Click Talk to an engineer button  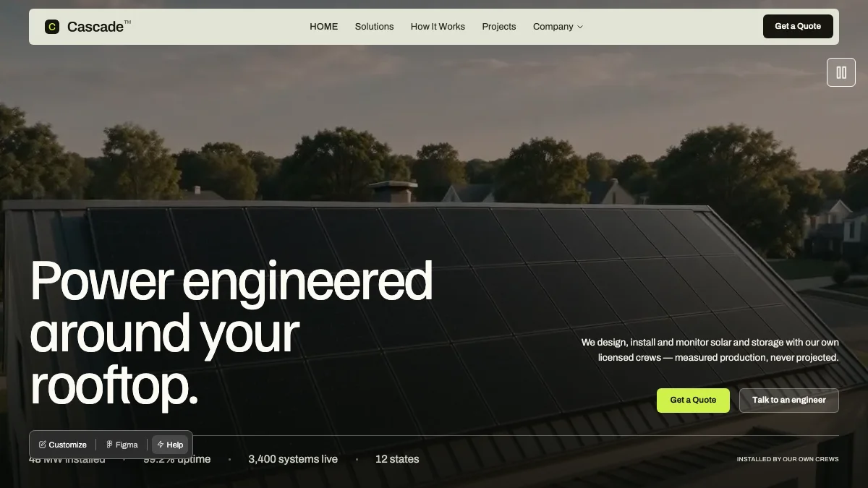point(789,401)
